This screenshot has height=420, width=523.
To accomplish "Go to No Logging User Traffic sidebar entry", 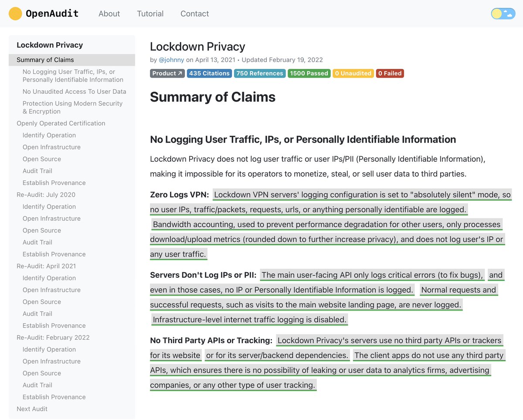I will coord(73,76).
